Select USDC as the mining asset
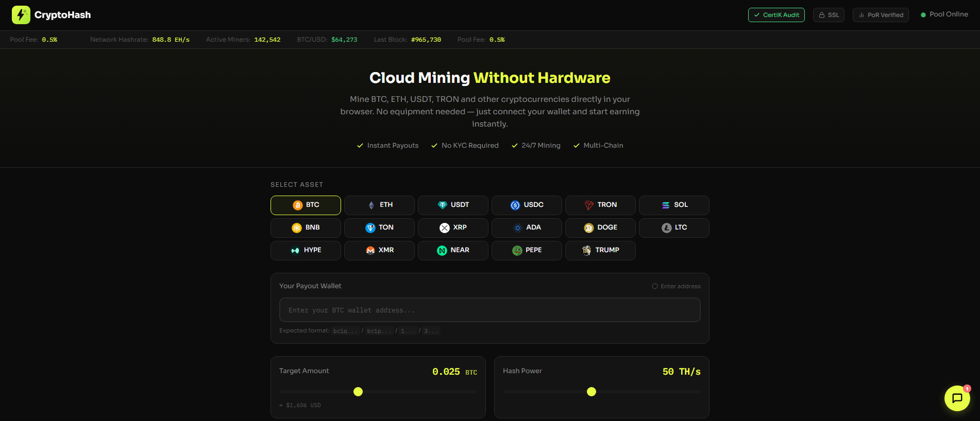Viewport: 980px width, 421px height. tap(527, 205)
